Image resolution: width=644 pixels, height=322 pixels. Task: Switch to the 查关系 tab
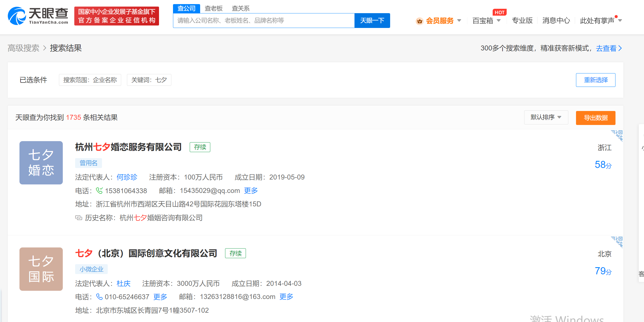240,8
